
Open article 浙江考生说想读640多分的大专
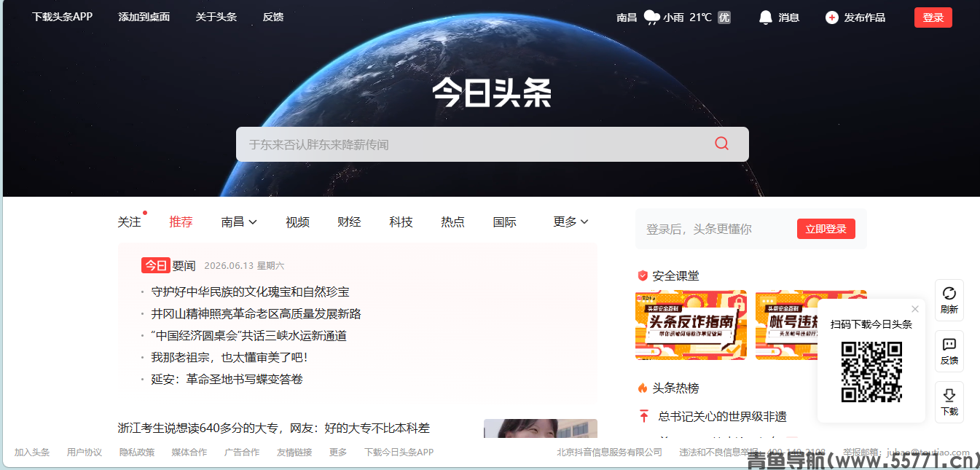click(274, 428)
